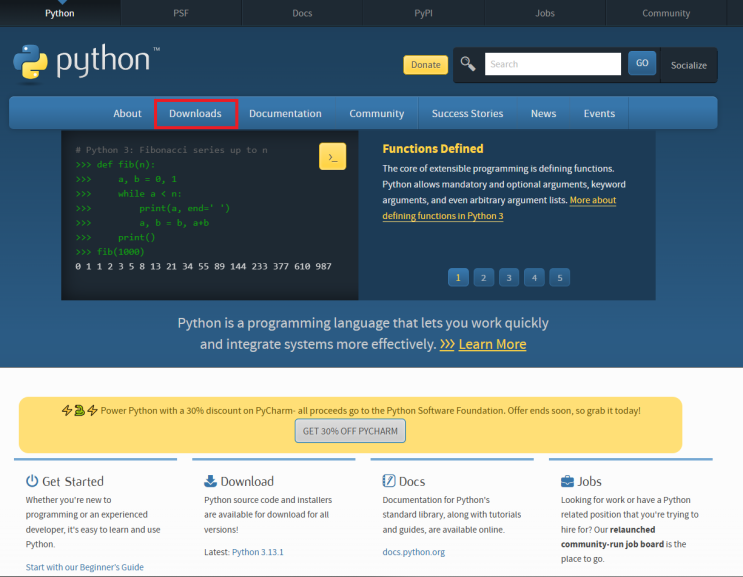Click the Download arrow icon
This screenshot has width=743, height=577.
[210, 481]
